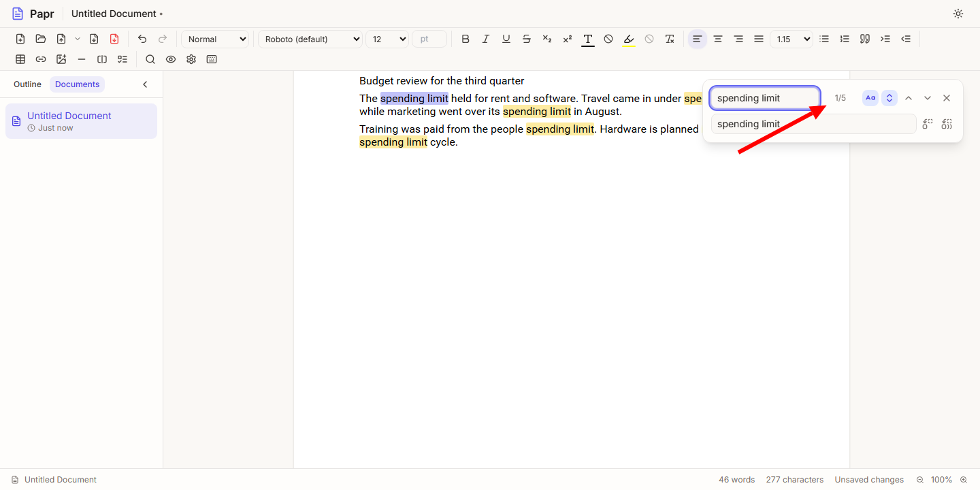
Task: Close the find and replace panel
Action: [947, 98]
